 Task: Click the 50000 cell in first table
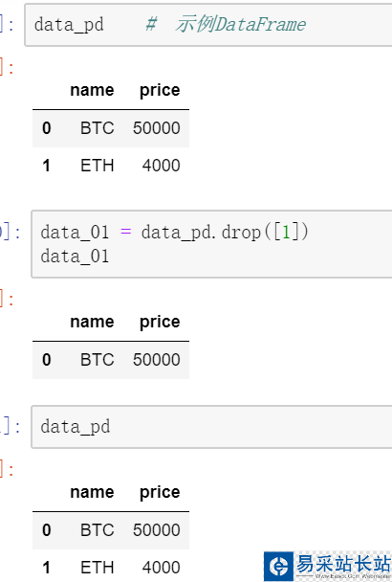pos(157,128)
